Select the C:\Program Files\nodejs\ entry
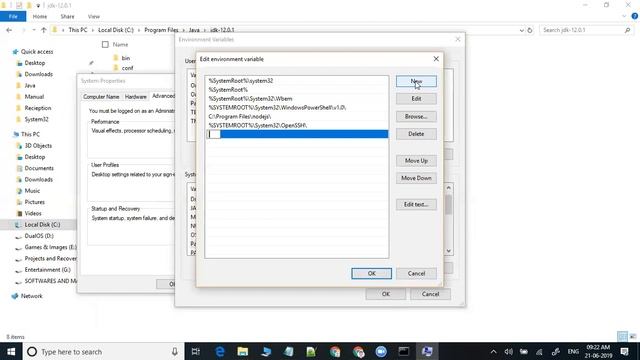 coord(296,117)
